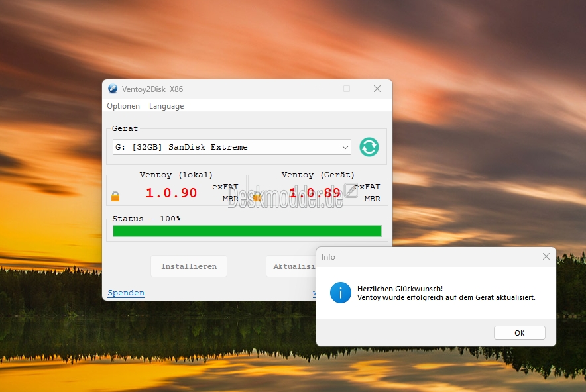The image size is (586, 392).
Task: Click the exFAT label under Ventoy (Gerät)
Action: click(x=367, y=187)
